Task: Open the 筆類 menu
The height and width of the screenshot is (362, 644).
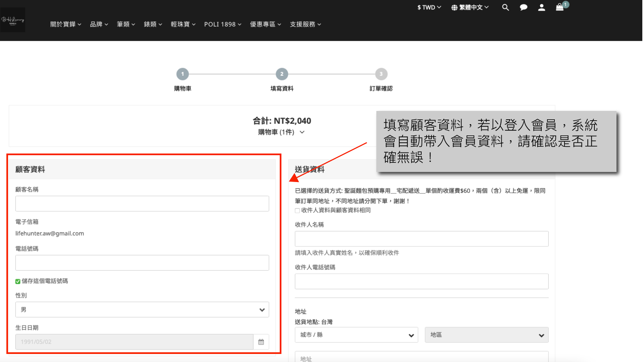Action: click(126, 24)
